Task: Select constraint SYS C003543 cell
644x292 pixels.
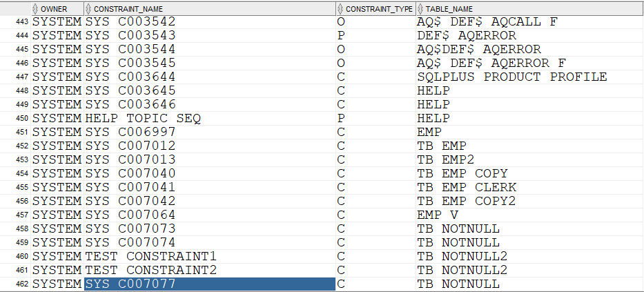Action: coord(210,35)
